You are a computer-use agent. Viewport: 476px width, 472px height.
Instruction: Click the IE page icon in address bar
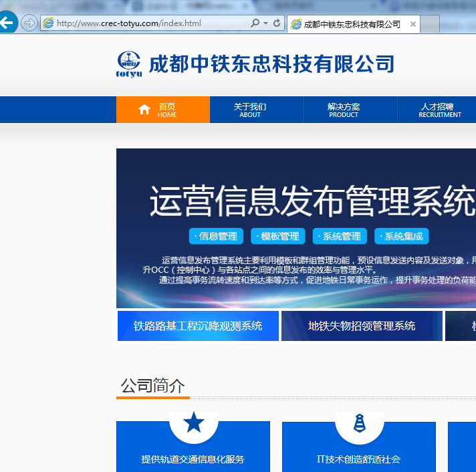coord(48,23)
